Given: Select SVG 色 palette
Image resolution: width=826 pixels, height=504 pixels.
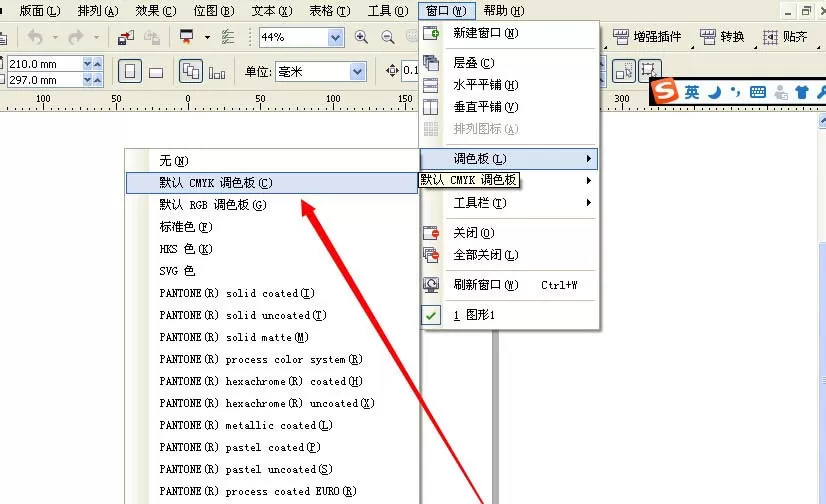Looking at the screenshot, I should pos(272,271).
